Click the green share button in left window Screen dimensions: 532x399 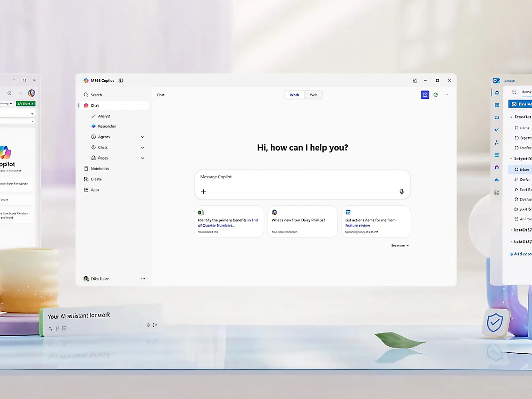click(x=26, y=104)
